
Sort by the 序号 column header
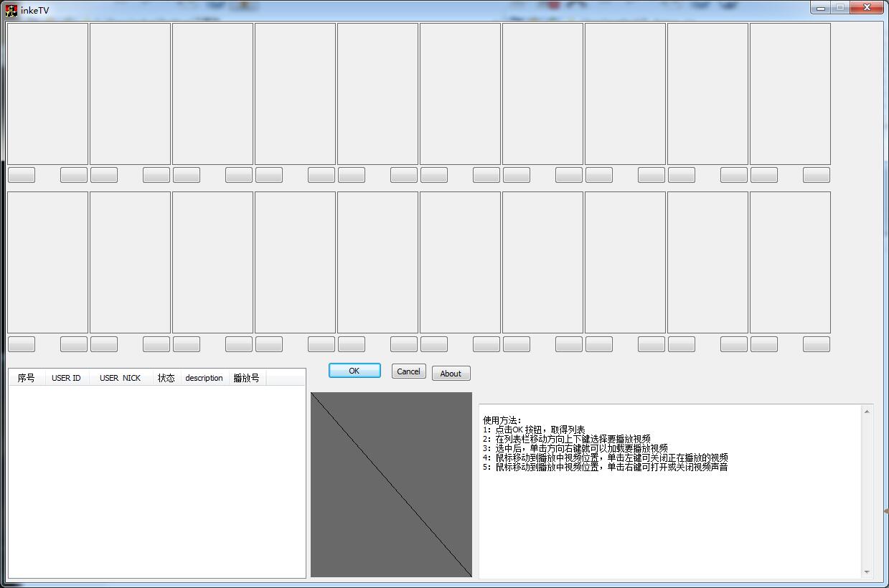[27, 378]
